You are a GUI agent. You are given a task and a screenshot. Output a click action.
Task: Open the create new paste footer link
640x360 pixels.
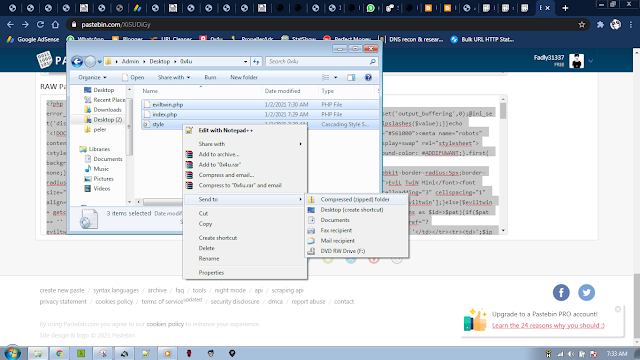click(x=62, y=291)
